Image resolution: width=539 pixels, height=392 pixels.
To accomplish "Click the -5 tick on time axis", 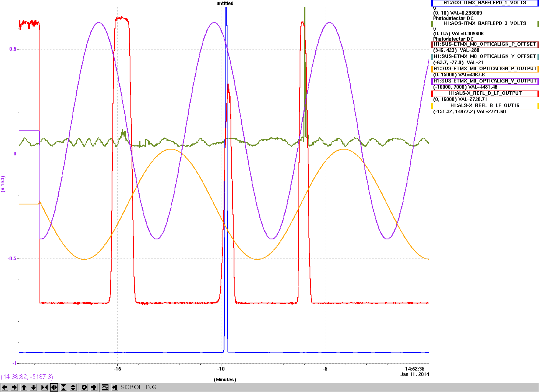I will [x=325, y=369].
